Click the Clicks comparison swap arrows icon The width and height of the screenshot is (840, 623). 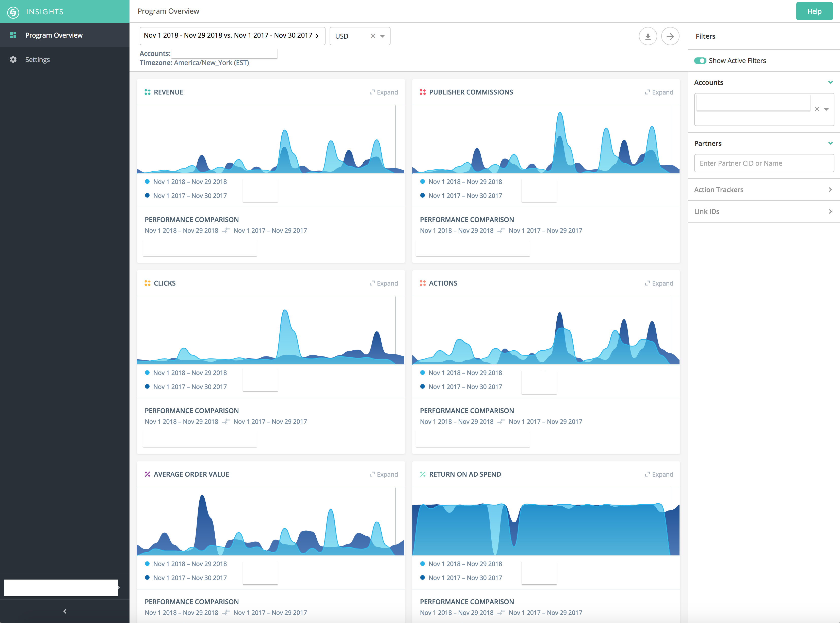click(226, 422)
